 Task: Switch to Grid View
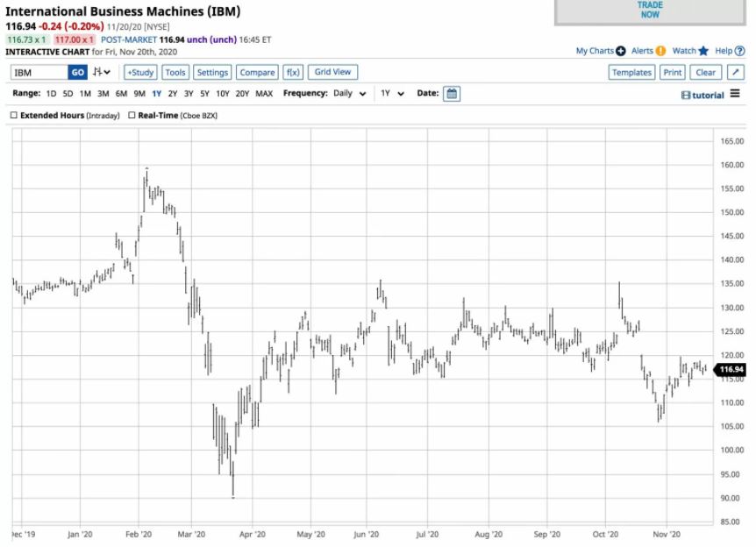(332, 72)
